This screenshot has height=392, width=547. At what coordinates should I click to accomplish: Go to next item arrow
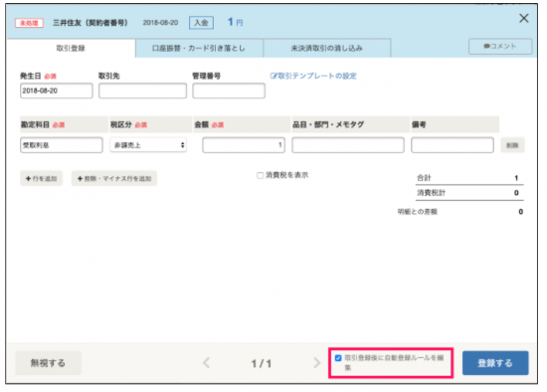click(x=316, y=363)
